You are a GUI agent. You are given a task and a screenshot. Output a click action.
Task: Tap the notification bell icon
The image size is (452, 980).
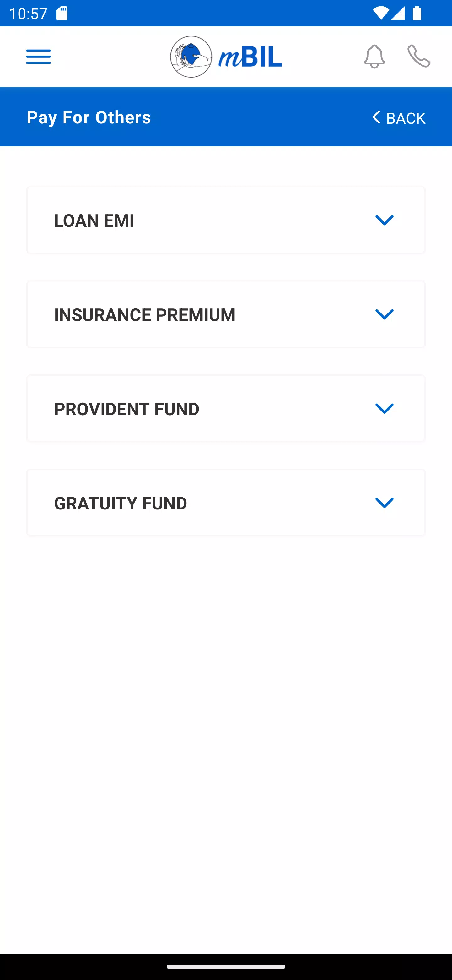[374, 57]
